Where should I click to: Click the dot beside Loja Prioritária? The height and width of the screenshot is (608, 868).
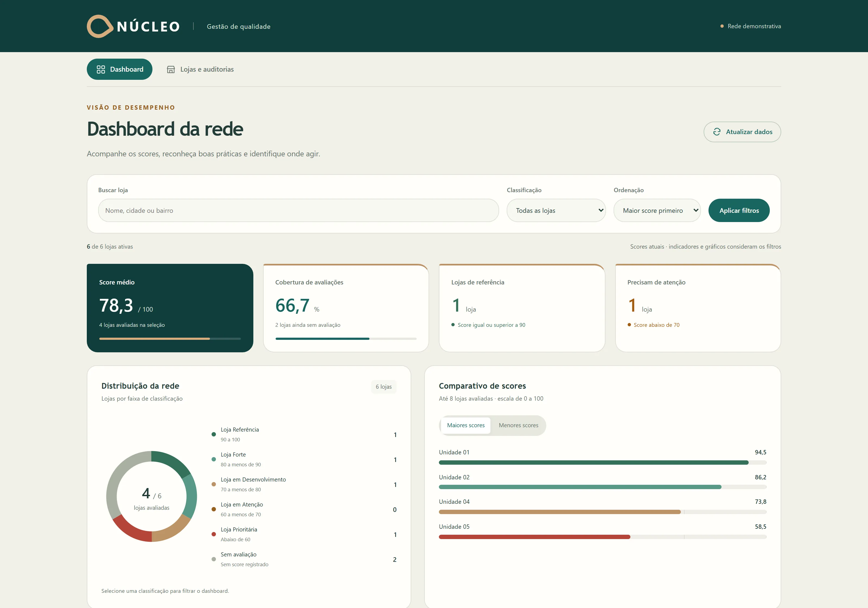pyautogui.click(x=213, y=534)
